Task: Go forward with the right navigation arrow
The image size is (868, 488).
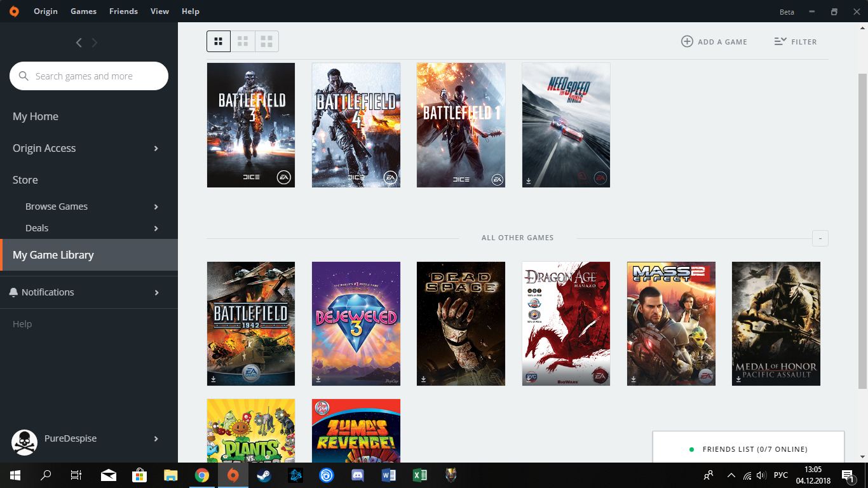Action: tap(95, 43)
